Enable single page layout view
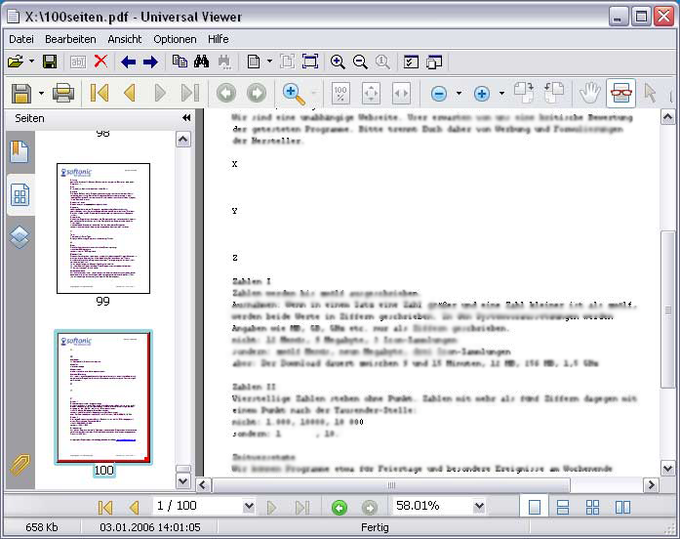 pyautogui.click(x=534, y=507)
